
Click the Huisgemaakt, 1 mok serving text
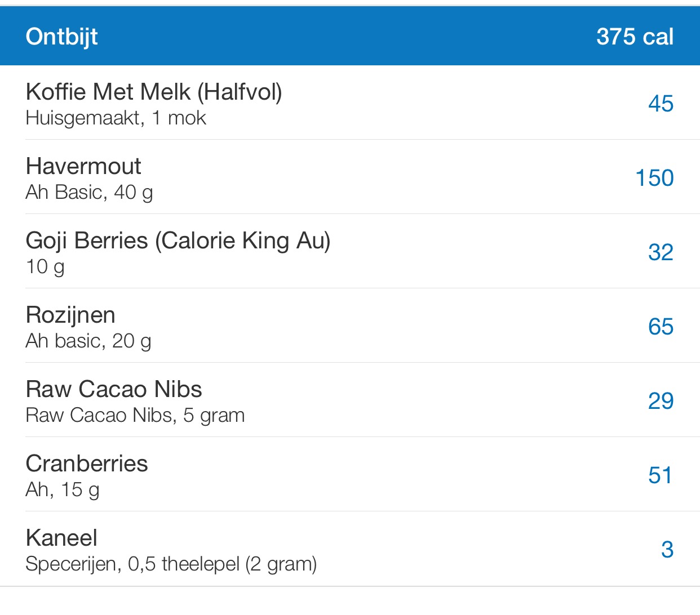pyautogui.click(x=116, y=118)
